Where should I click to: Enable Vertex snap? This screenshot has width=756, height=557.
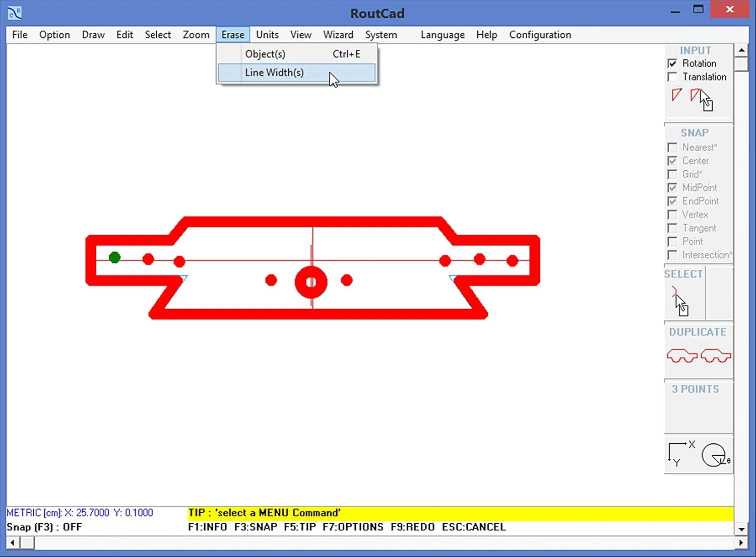pos(672,215)
